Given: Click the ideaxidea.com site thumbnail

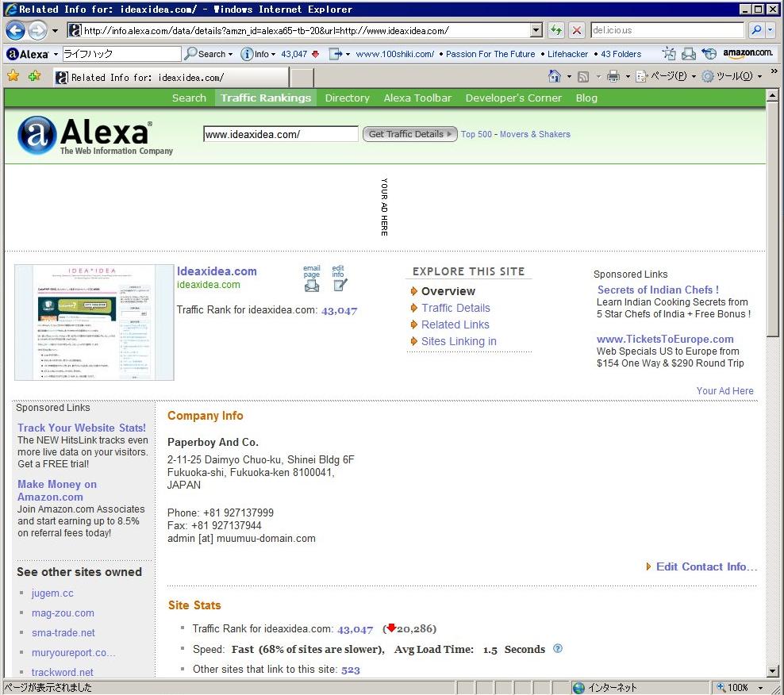Looking at the screenshot, I should coord(94,322).
